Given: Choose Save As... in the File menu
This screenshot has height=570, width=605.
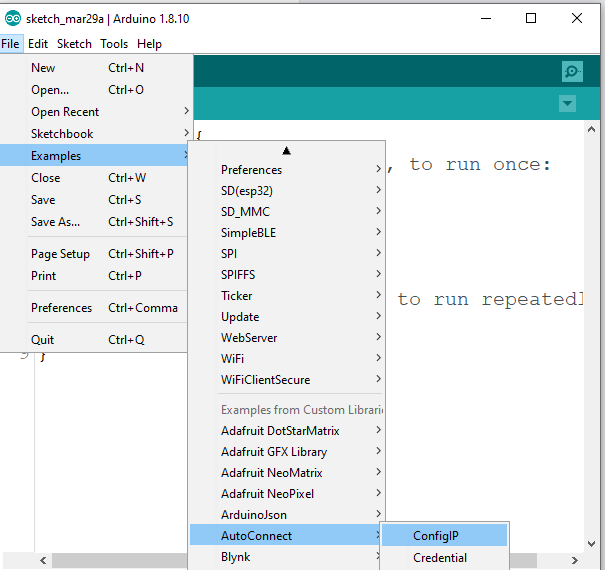Looking at the screenshot, I should tap(95, 222).
